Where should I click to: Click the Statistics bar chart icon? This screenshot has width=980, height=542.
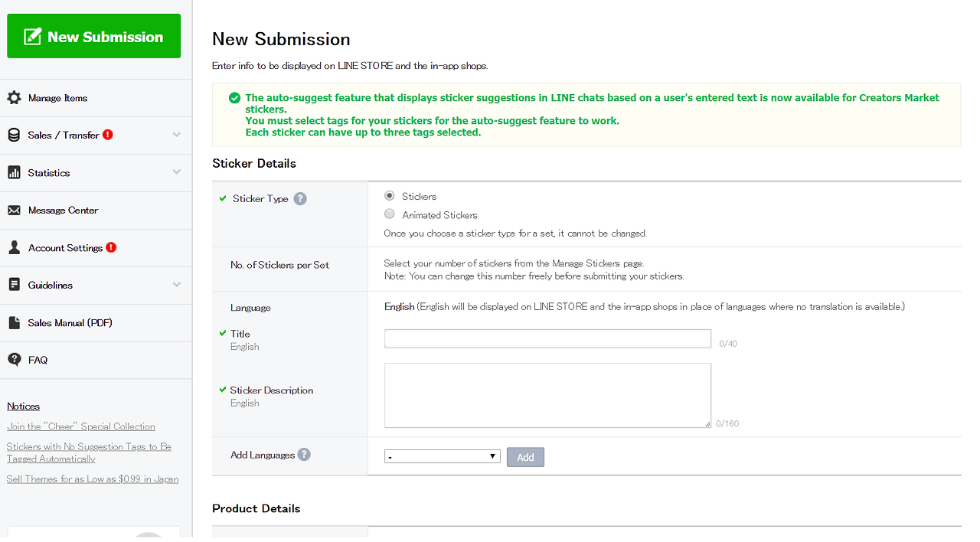(14, 173)
